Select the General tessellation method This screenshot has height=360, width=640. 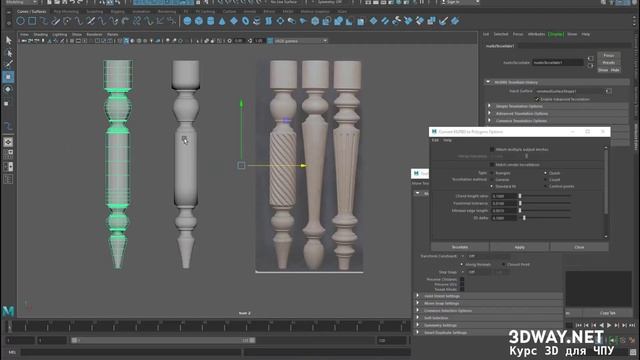coord(492,180)
